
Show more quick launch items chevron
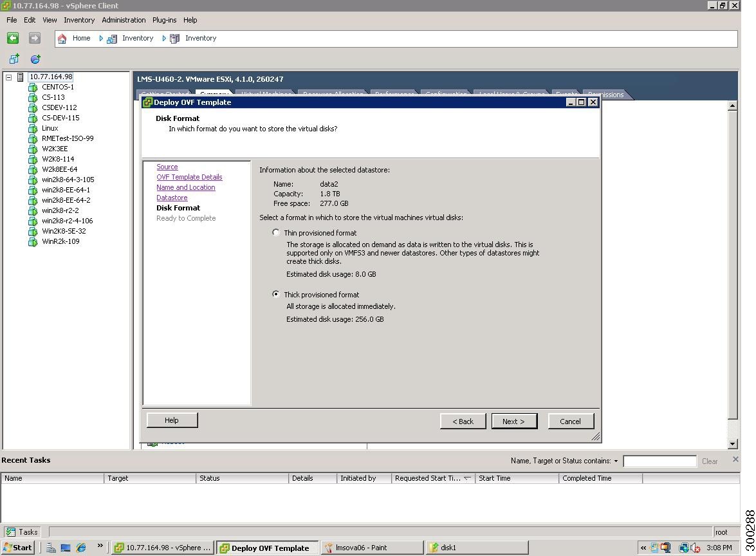click(x=100, y=546)
